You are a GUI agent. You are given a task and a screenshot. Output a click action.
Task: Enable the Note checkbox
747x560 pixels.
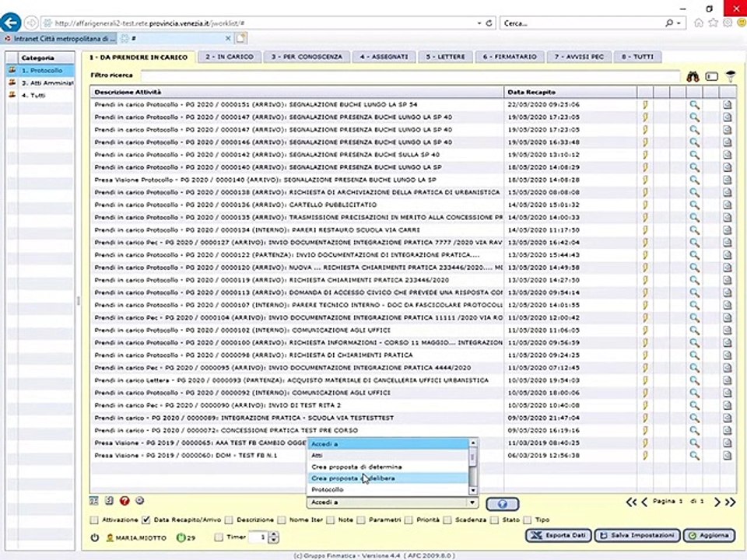tap(331, 520)
